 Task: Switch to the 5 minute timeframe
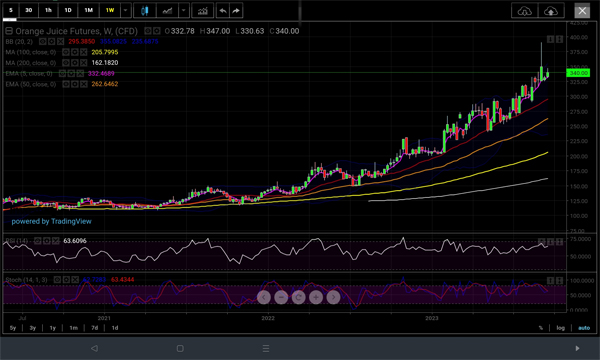click(11, 10)
